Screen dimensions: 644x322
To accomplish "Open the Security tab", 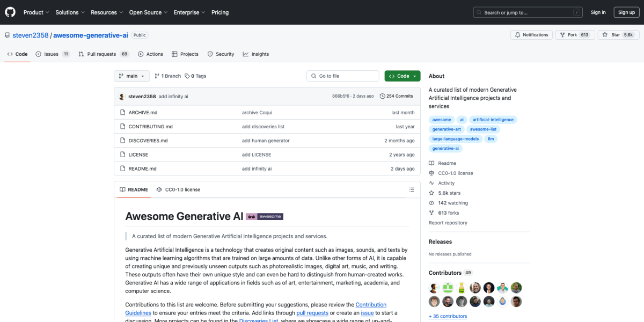I will pos(221,54).
